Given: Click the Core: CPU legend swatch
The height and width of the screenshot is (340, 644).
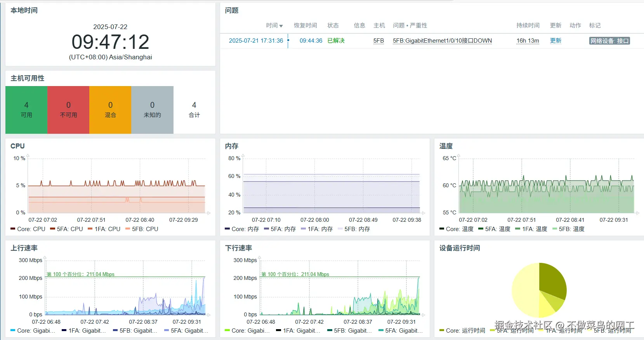Looking at the screenshot, I should [x=13, y=229].
